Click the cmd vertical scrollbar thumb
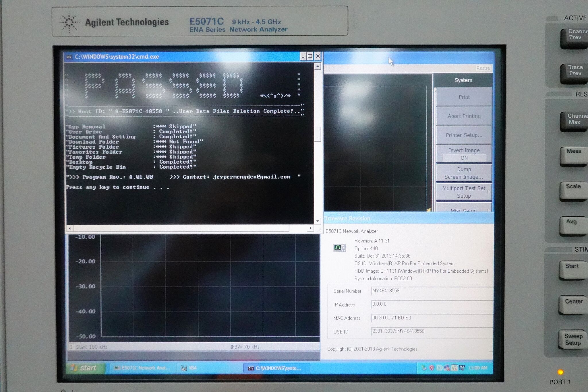 click(x=318, y=134)
